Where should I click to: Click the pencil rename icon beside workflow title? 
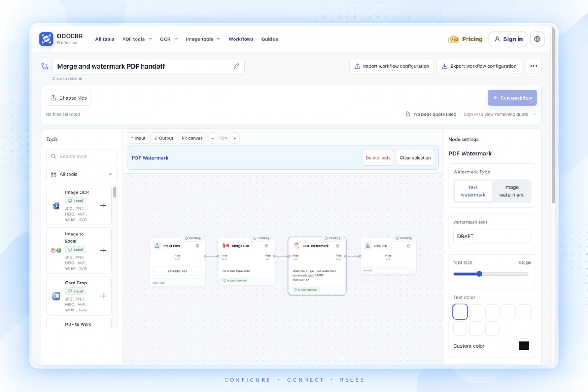(236, 66)
